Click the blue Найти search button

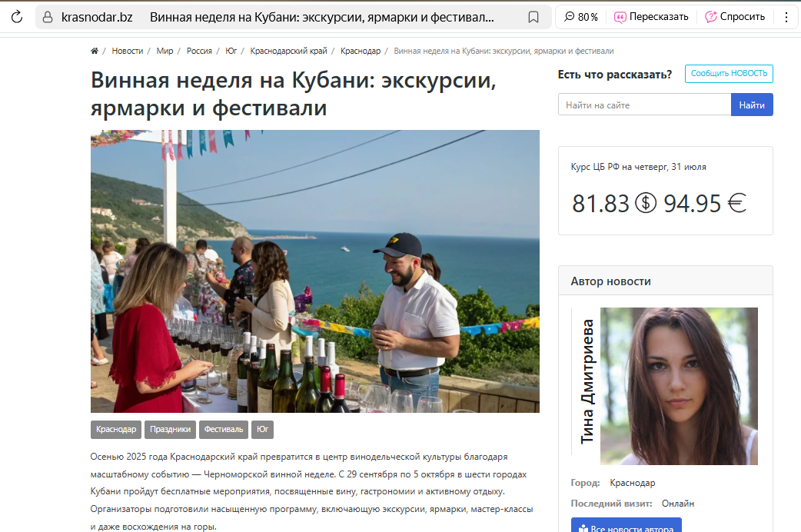(752, 105)
